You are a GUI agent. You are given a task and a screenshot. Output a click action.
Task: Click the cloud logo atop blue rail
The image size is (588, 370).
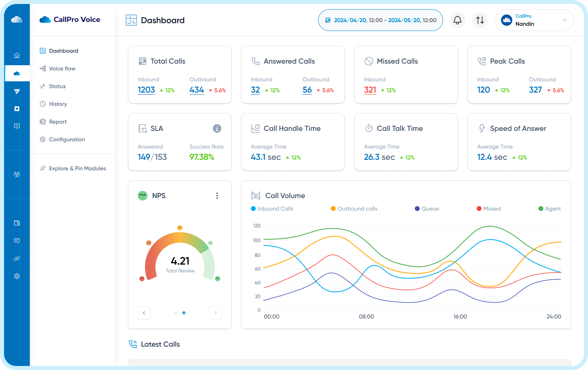point(17,19)
